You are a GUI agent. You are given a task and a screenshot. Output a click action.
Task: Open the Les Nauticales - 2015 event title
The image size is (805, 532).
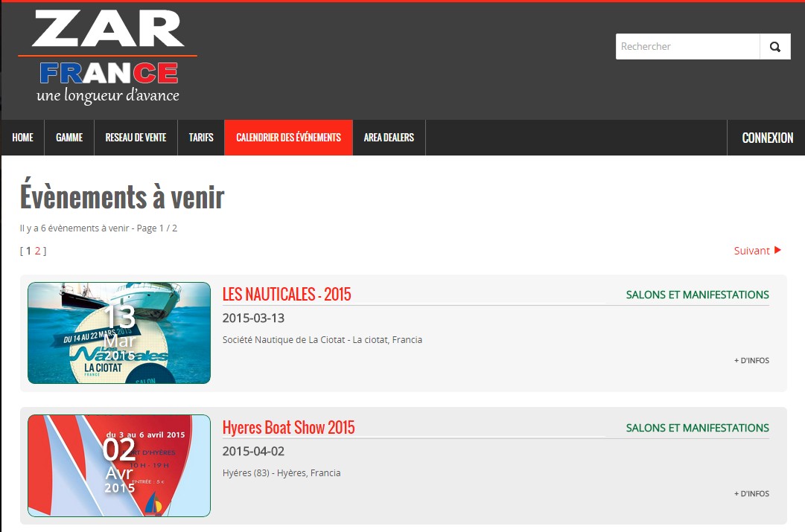(287, 294)
